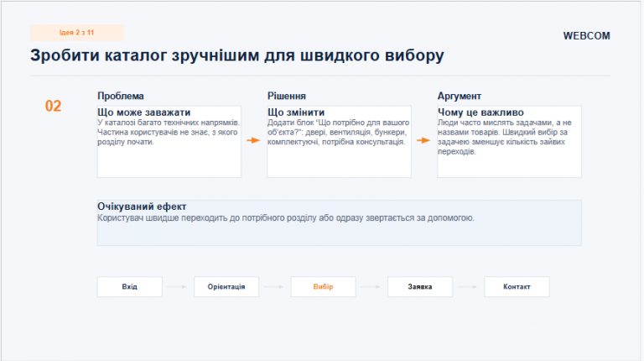644x361 pixels.
Task: Click the 'Заявка' step box
Action: [420, 286]
